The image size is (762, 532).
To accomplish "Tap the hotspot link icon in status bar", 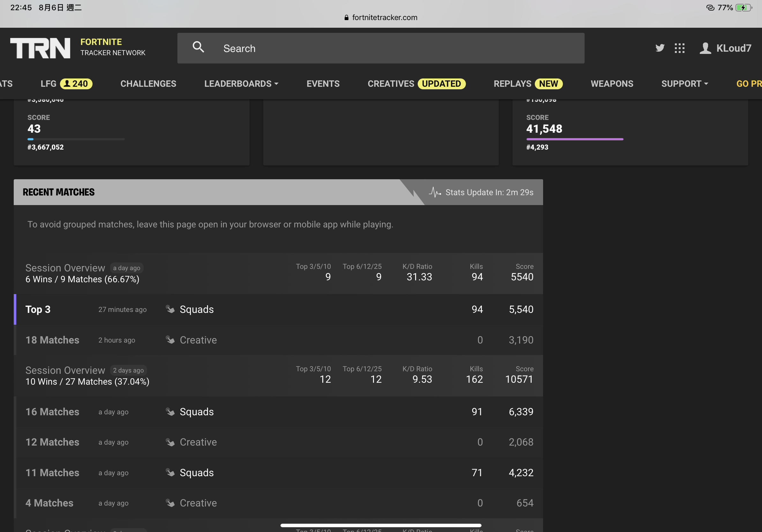I will click(710, 8).
